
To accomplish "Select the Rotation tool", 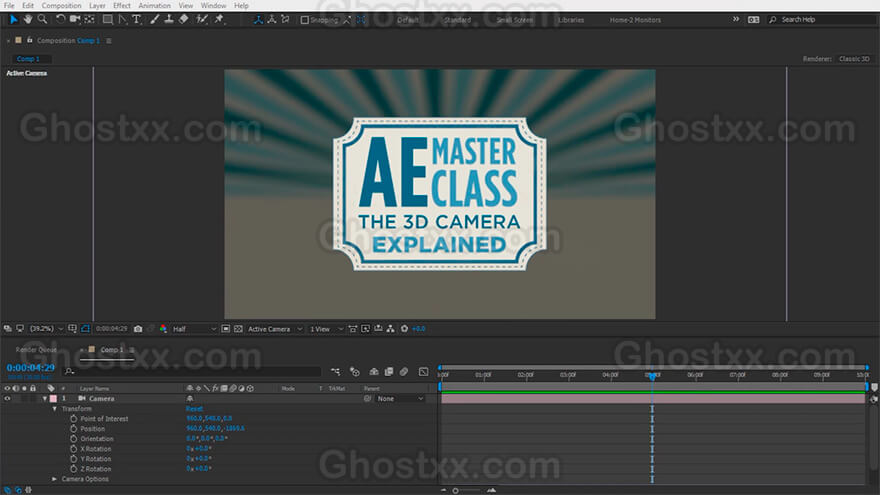I will [x=60, y=20].
